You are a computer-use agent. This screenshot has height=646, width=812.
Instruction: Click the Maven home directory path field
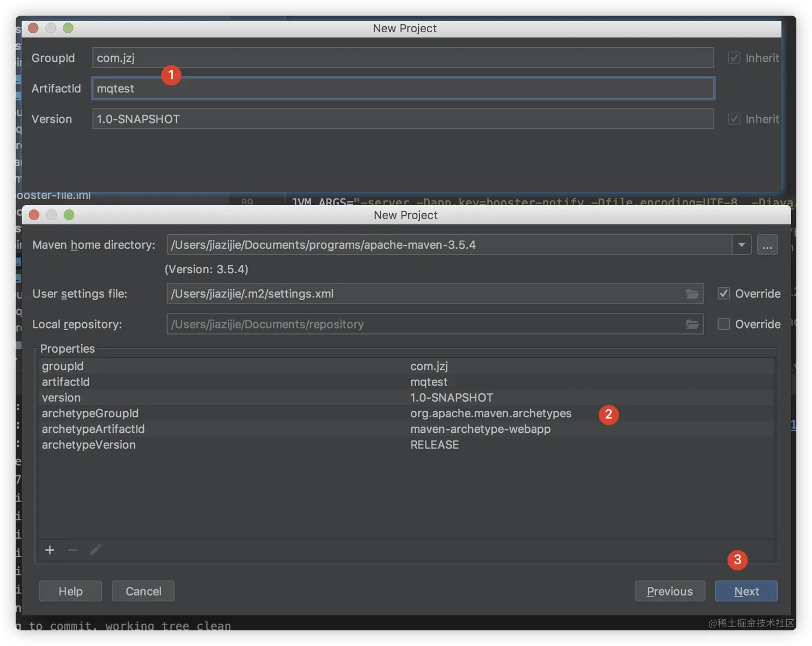tap(450, 245)
